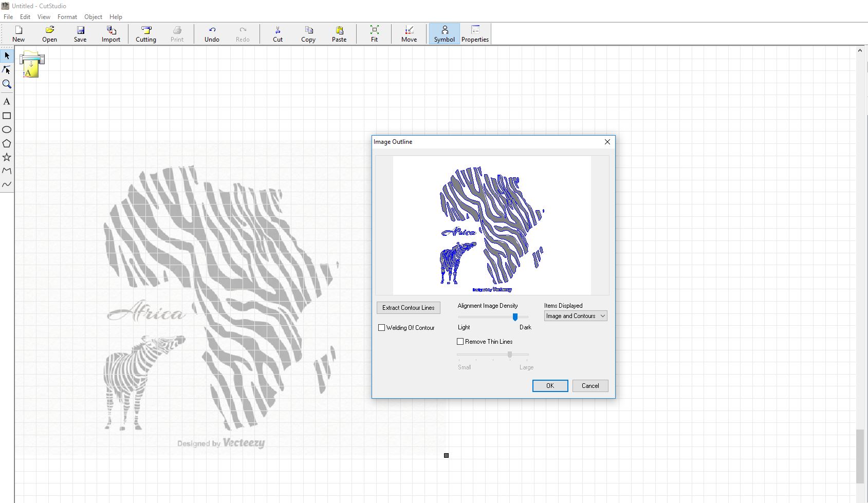Viewport: 868px width, 503px height.
Task: Undo the last action
Action: pyautogui.click(x=212, y=34)
